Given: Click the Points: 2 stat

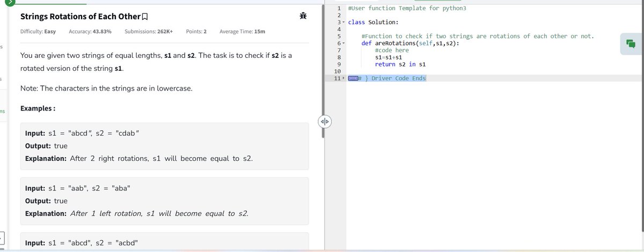Looking at the screenshot, I should click(196, 32).
